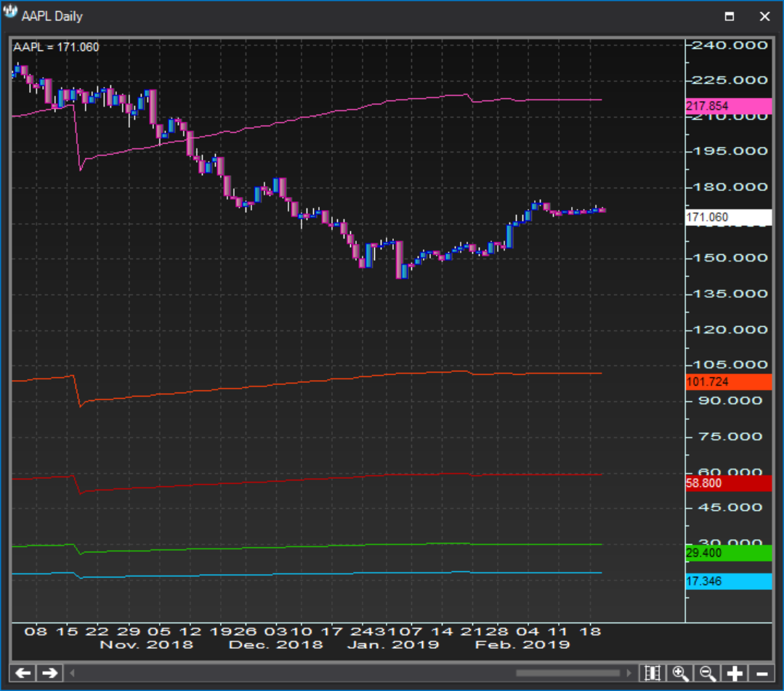This screenshot has height=691, width=784.
Task: Click the 150.000 price axis label
Action: [x=730, y=258]
